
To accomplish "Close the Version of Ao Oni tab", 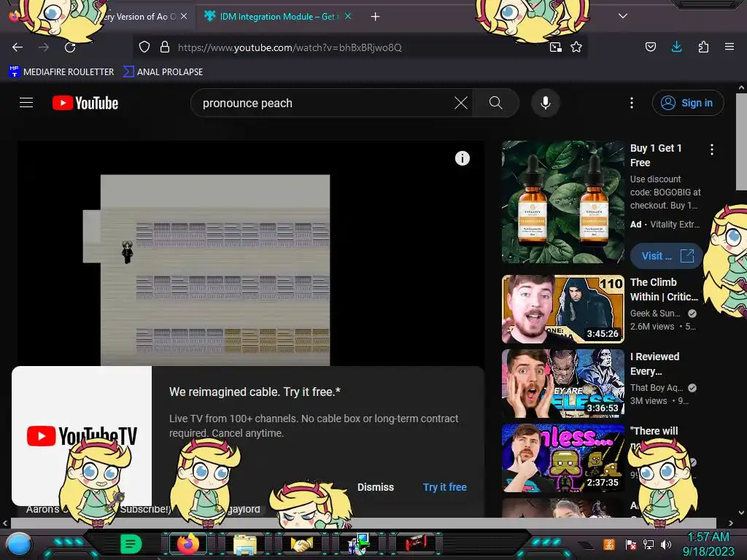I will (184, 16).
